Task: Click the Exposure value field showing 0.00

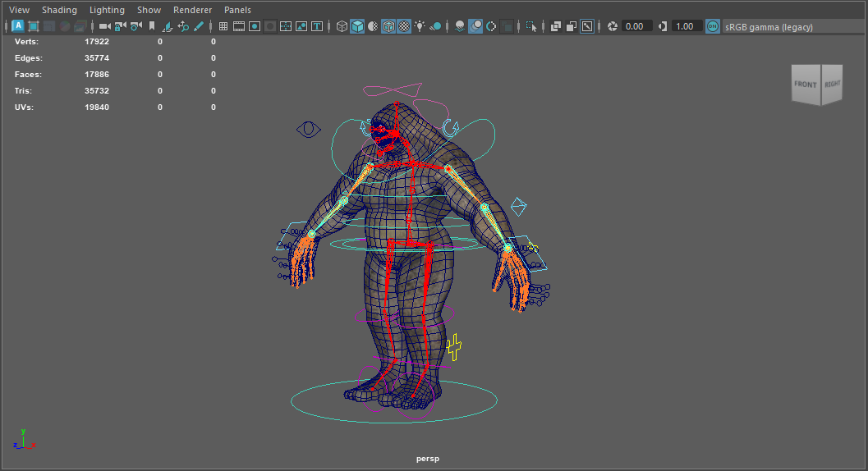Action: pos(635,26)
